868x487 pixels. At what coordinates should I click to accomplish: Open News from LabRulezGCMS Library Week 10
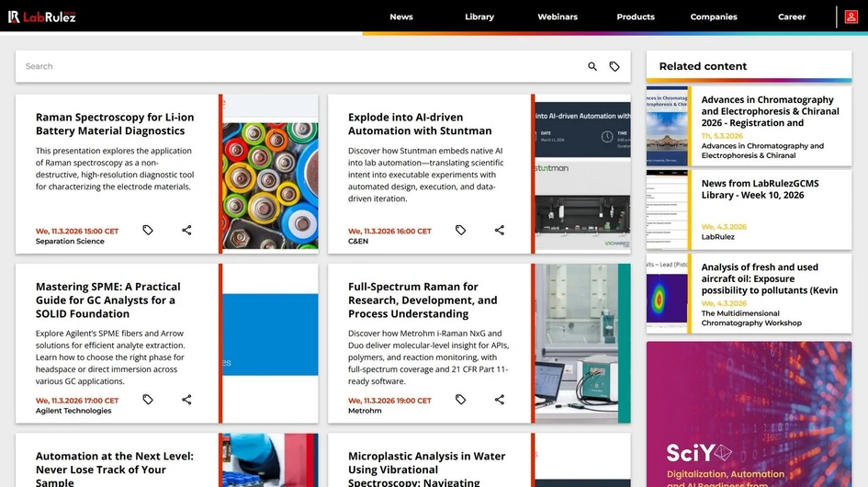[760, 189]
